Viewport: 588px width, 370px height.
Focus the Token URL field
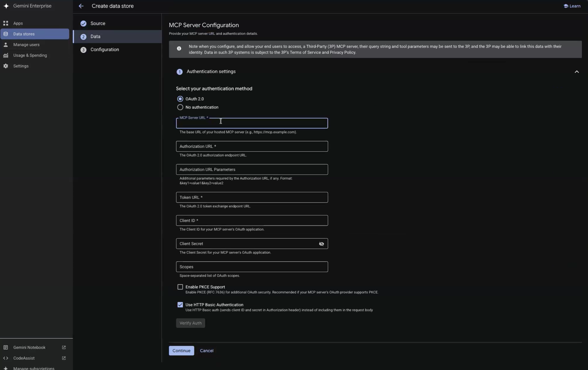[252, 197]
